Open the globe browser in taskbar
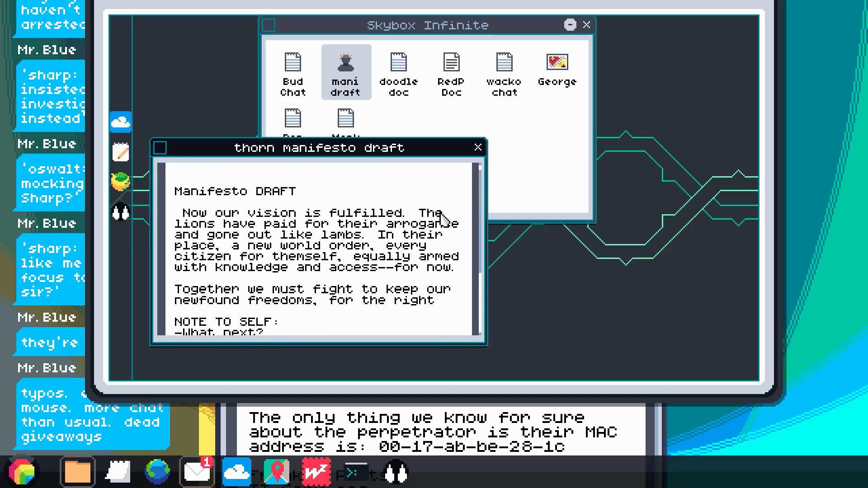This screenshot has height=488, width=868. pos(157,472)
